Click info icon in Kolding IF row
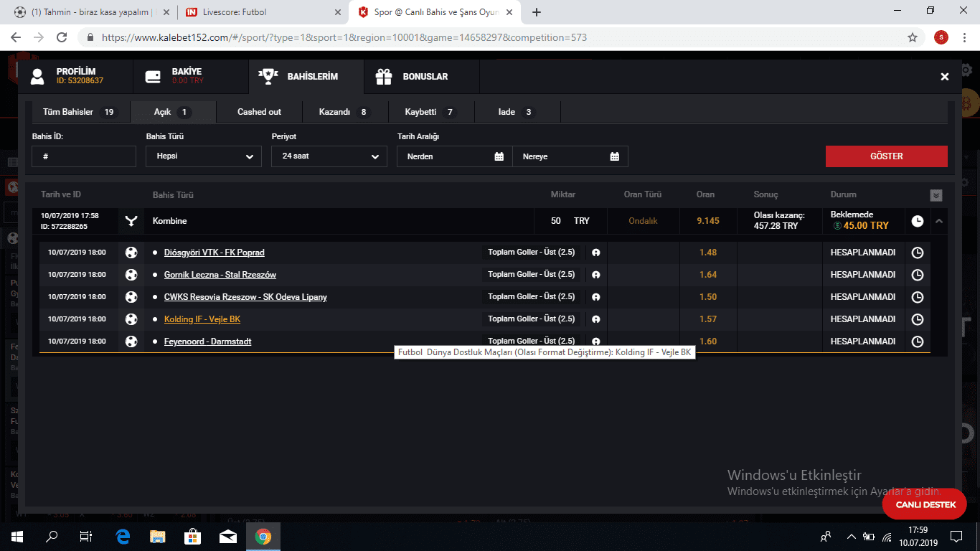 click(x=595, y=319)
